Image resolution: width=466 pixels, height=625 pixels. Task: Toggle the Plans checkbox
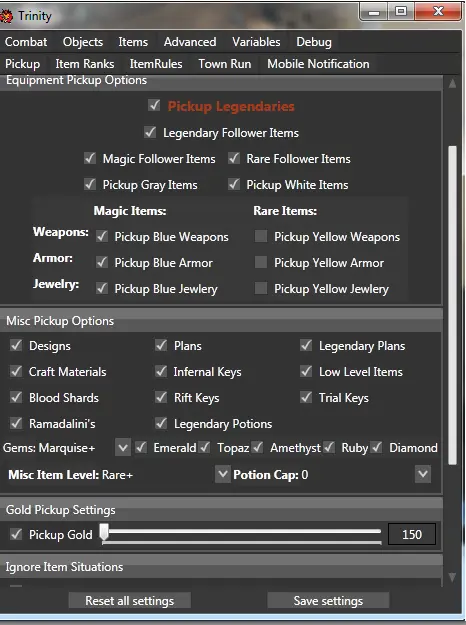(x=161, y=345)
